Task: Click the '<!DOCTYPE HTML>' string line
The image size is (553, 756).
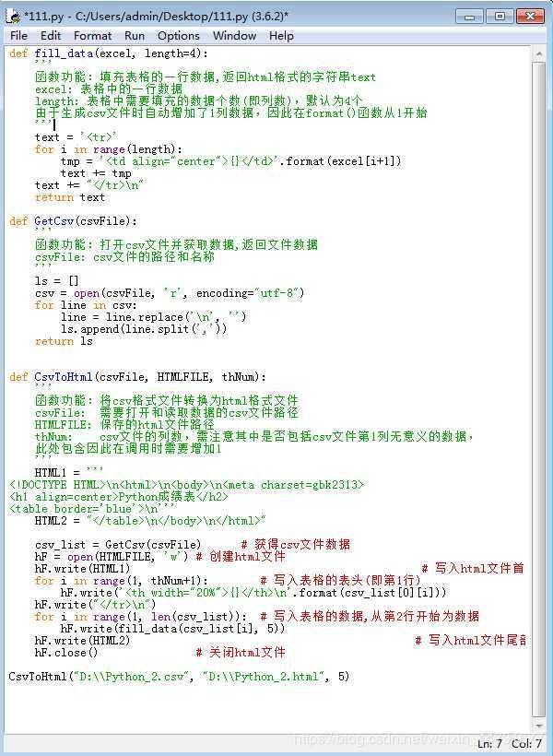Action: [x=186, y=485]
